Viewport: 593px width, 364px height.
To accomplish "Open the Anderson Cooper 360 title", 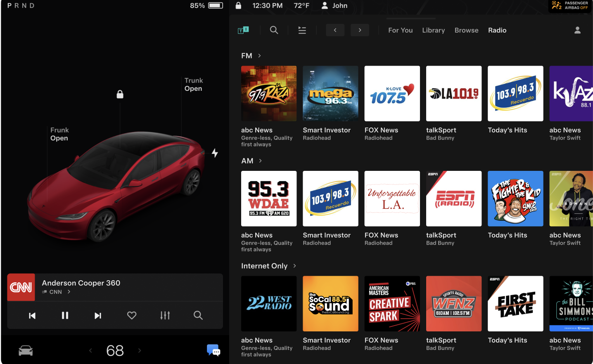I will (81, 283).
